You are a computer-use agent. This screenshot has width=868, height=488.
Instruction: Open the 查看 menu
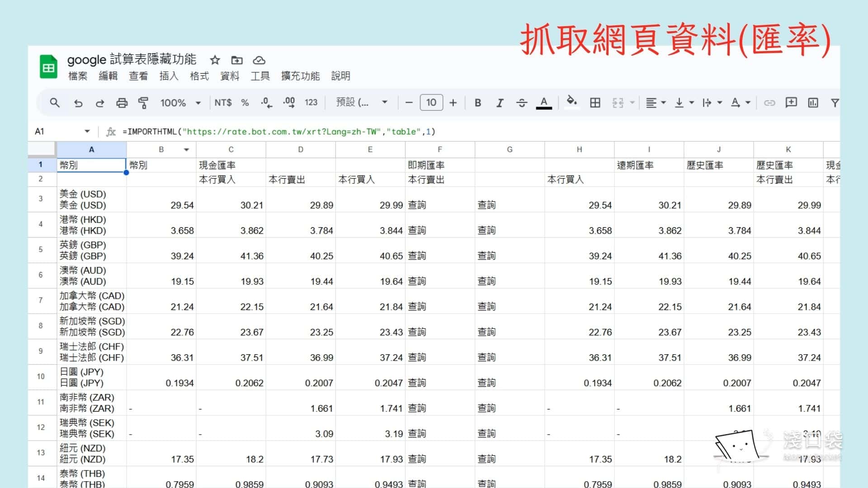(138, 76)
